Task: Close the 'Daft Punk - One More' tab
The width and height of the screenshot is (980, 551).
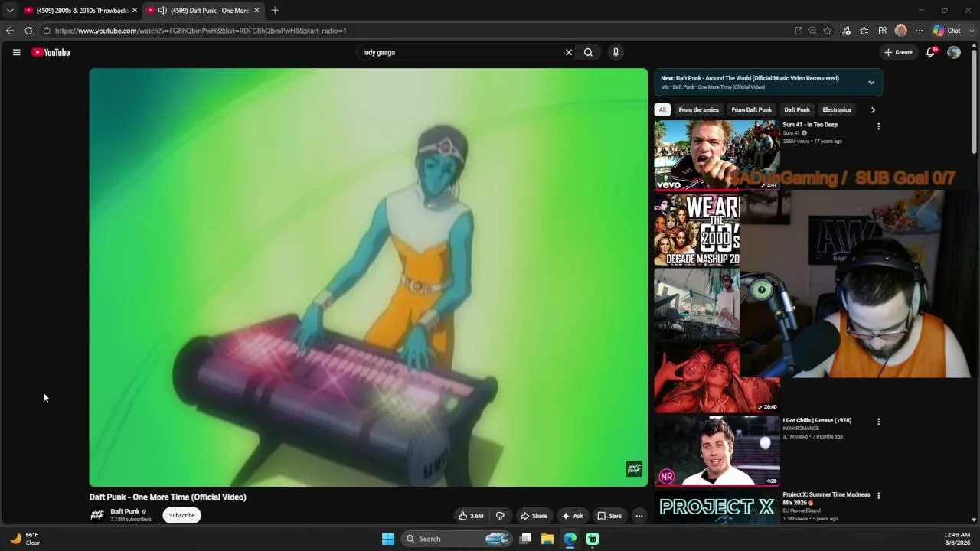Action: point(256,11)
